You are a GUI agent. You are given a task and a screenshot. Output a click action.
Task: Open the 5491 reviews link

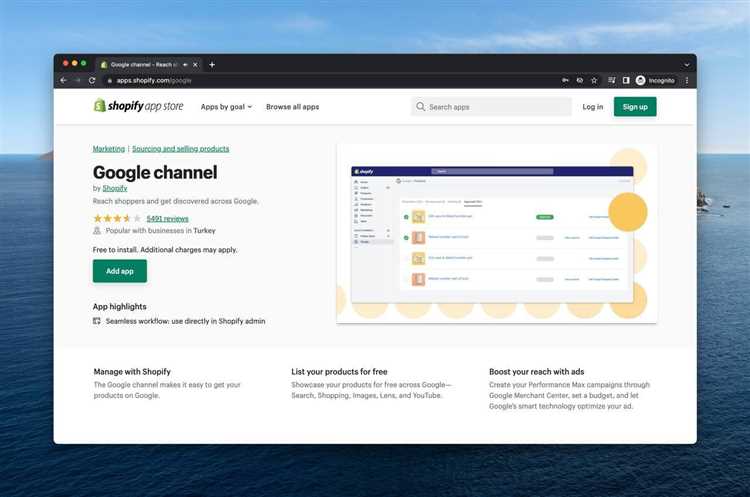click(x=167, y=219)
